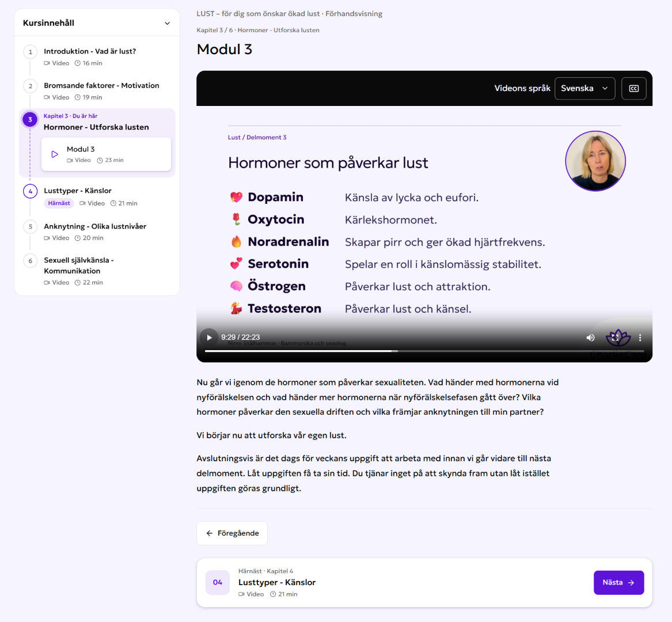Click the Lust / Delmoment 3 slide label
Screen dimensions: 672x622
257,137
